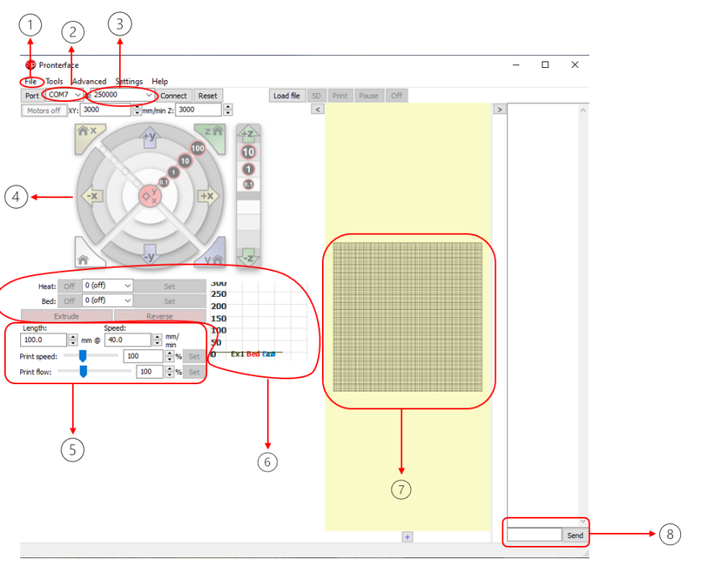Image resolution: width=728 pixels, height=588 pixels.
Task: Click the +X jog arrow
Action: [x=208, y=195]
